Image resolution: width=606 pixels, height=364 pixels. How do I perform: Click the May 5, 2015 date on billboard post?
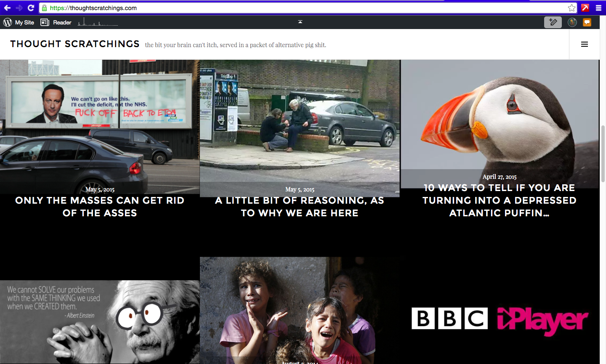(100, 189)
